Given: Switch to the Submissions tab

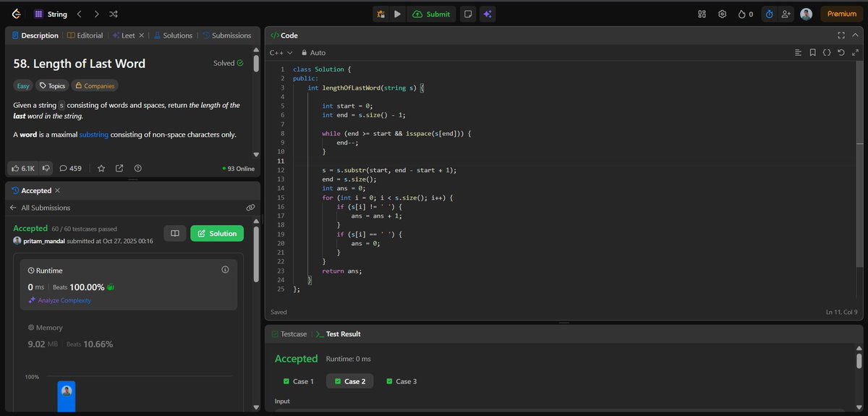Looking at the screenshot, I should tap(226, 35).
